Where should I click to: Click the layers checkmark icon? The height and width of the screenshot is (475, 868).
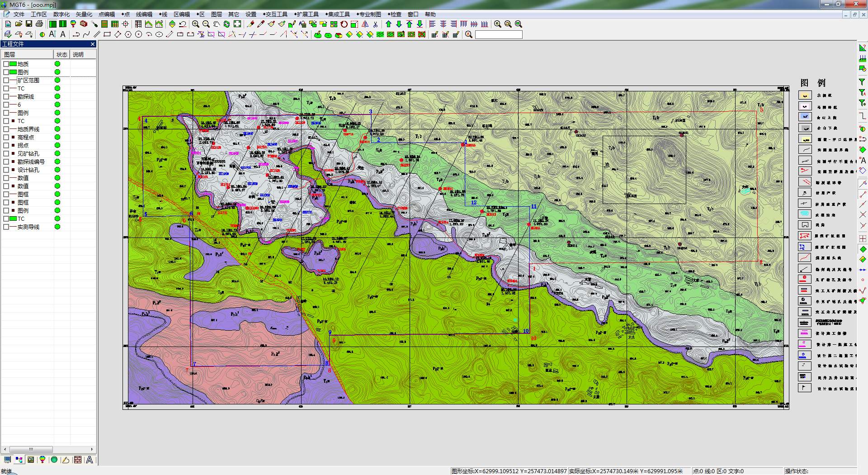[x=8, y=34]
